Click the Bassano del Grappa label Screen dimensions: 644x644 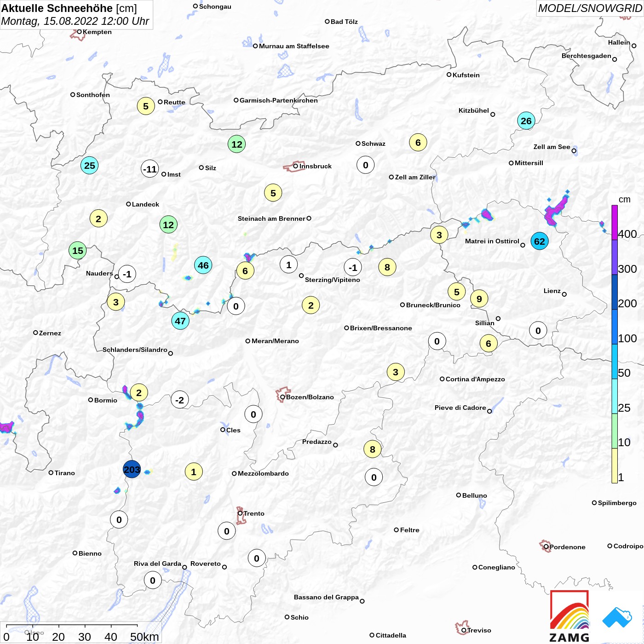click(326, 597)
